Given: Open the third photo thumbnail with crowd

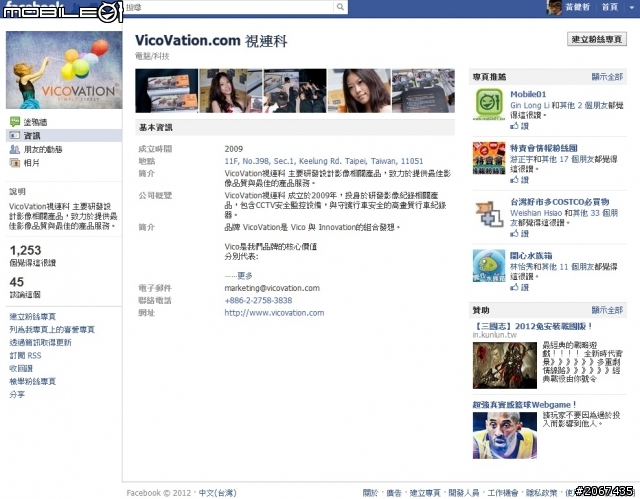Looking at the screenshot, I should pos(295,91).
